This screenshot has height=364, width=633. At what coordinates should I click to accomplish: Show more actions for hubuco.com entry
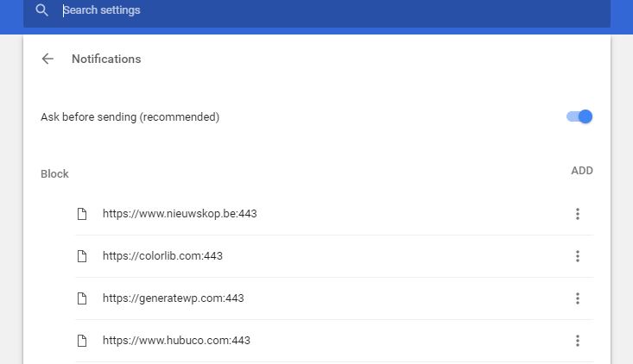(578, 341)
